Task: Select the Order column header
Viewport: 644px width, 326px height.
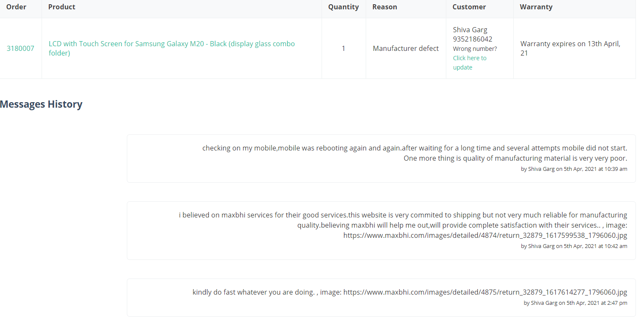Action: 16,7
